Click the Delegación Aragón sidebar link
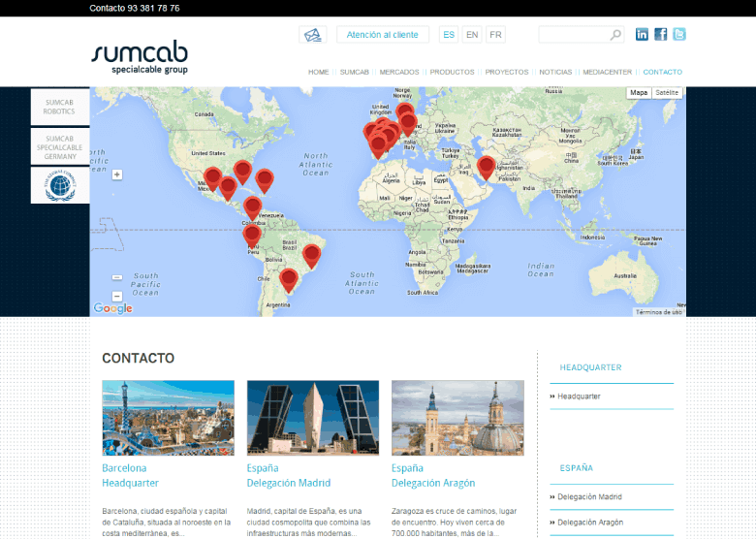 (x=590, y=523)
